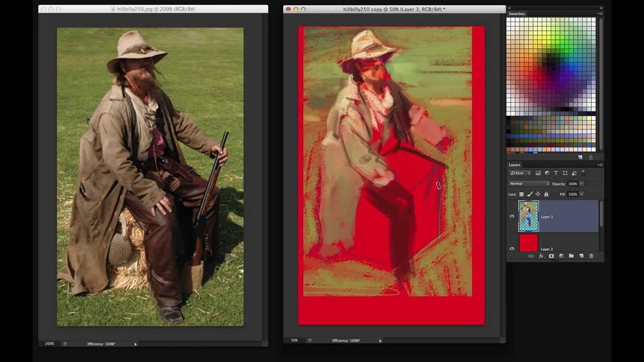
Task: Open the Opacity slider dropdown arrow
Action: tap(582, 184)
